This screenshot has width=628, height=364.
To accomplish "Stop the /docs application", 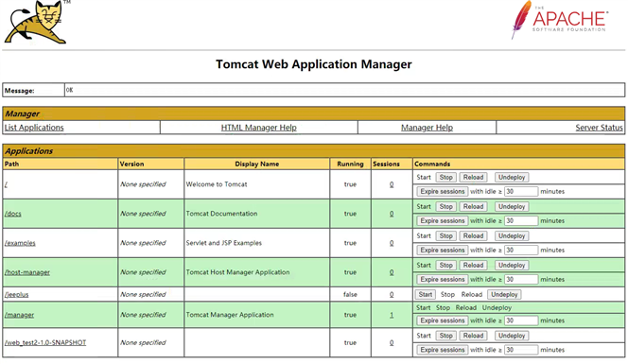I will pos(445,207).
